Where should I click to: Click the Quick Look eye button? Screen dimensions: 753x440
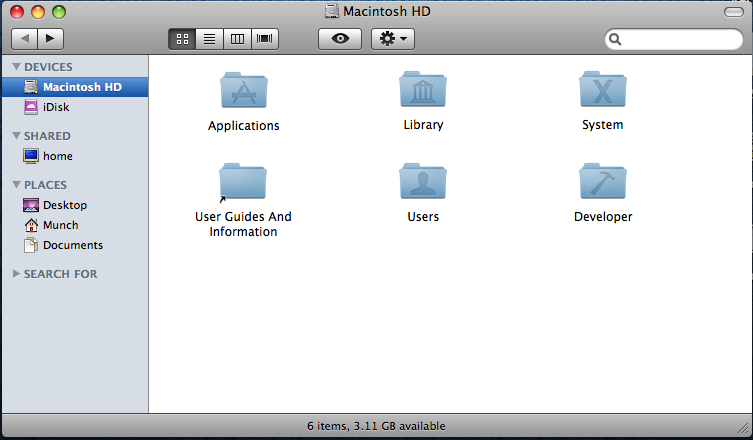(340, 39)
